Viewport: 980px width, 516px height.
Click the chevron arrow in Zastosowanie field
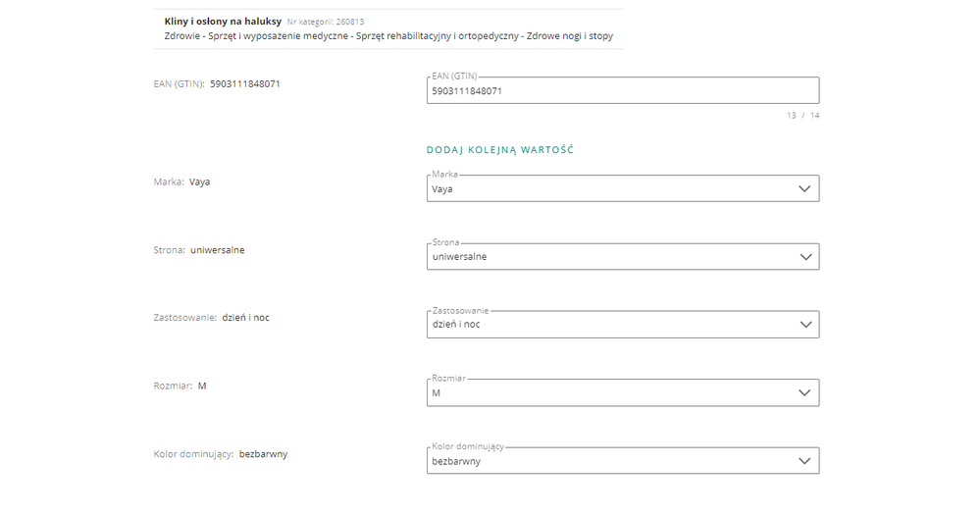click(x=805, y=325)
